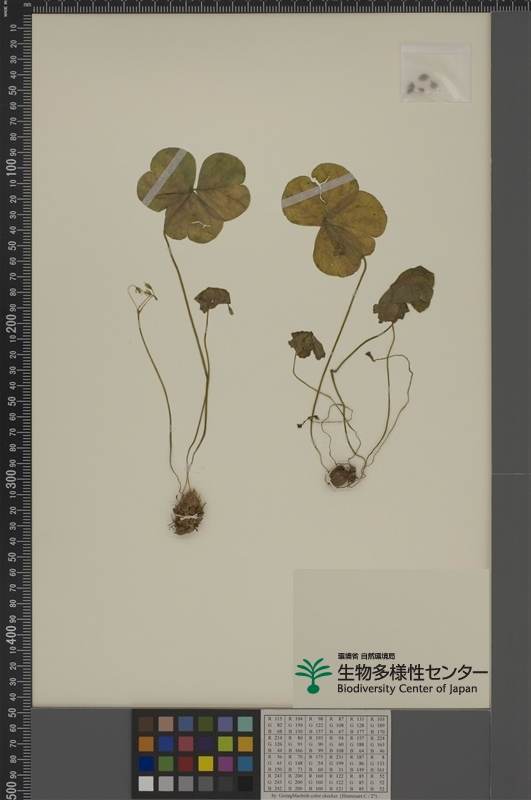Click the white tape strip on right leaf
Image resolution: width=531 pixels, height=800 pixels.
[318, 191]
